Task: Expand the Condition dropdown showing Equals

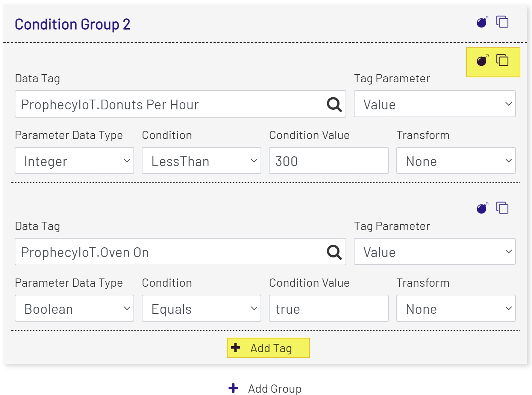Action: pos(201,308)
